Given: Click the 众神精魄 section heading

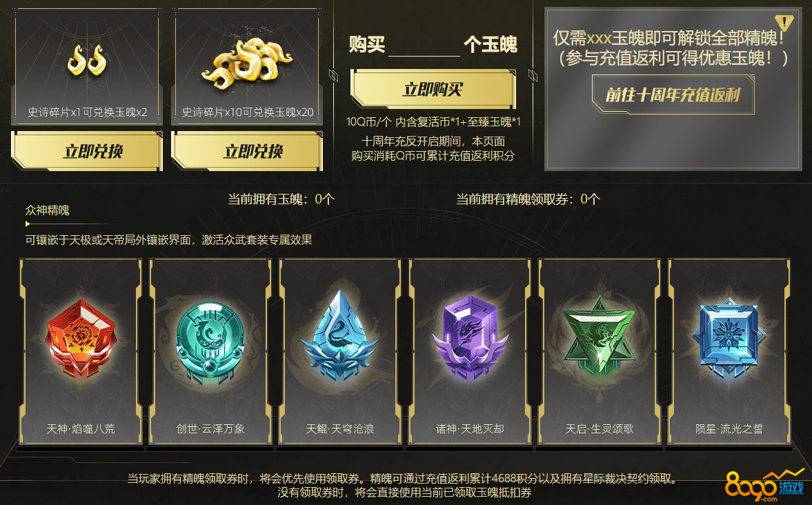Looking at the screenshot, I should 47,210.
